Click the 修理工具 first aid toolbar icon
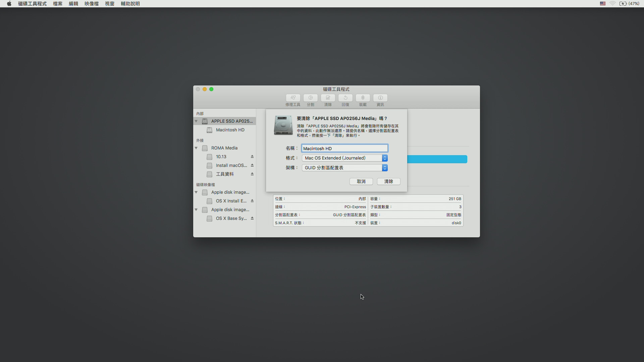This screenshot has height=362, width=644. 293,98
